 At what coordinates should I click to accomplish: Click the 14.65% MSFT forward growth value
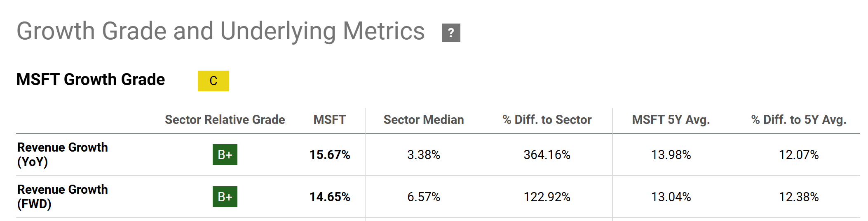[x=330, y=197]
